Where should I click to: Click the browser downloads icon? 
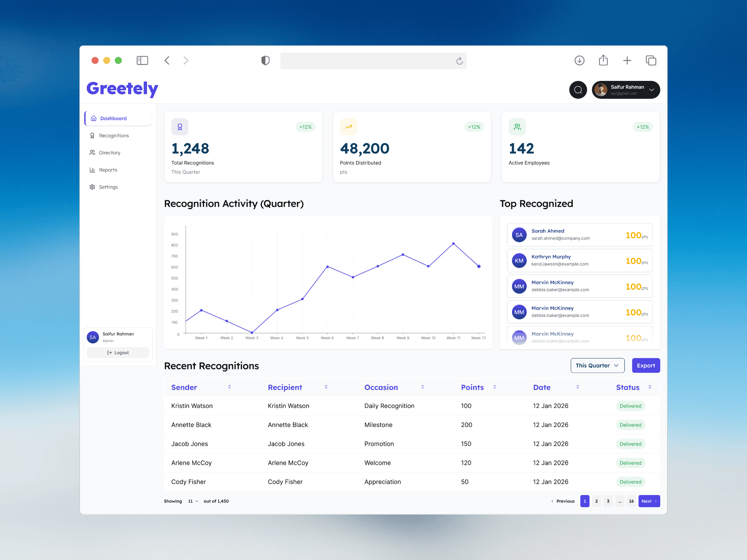579,60
